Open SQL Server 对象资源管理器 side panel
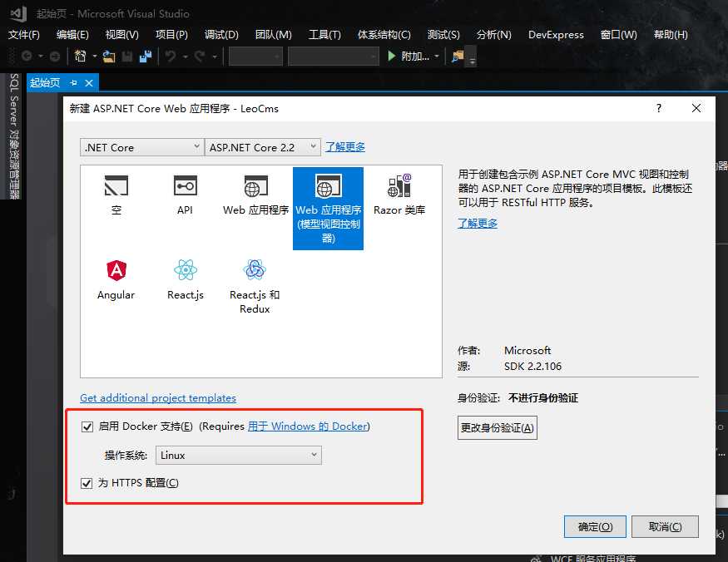This screenshot has width=728, height=562. [x=14, y=136]
